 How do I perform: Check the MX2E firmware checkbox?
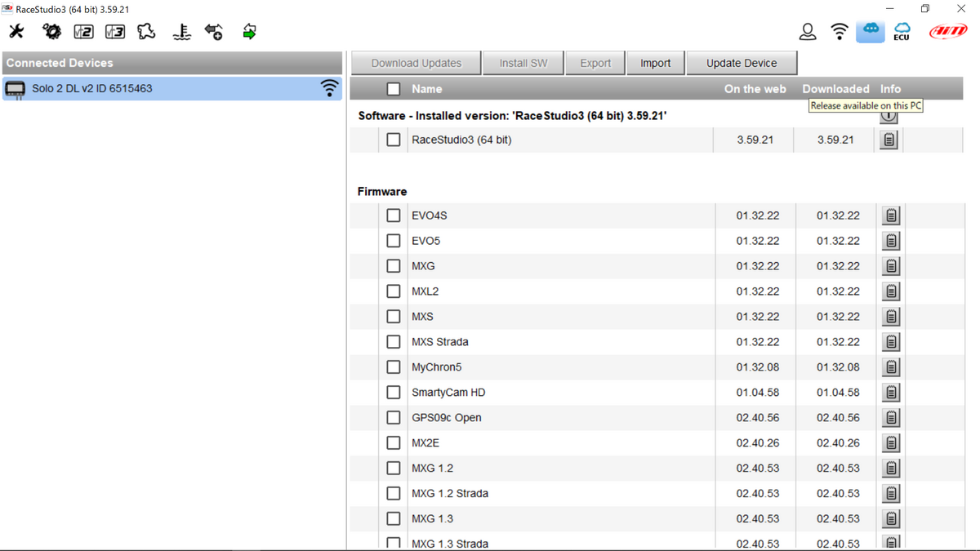click(x=394, y=443)
